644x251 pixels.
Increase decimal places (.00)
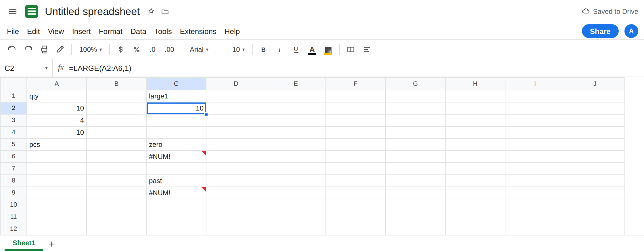169,50
